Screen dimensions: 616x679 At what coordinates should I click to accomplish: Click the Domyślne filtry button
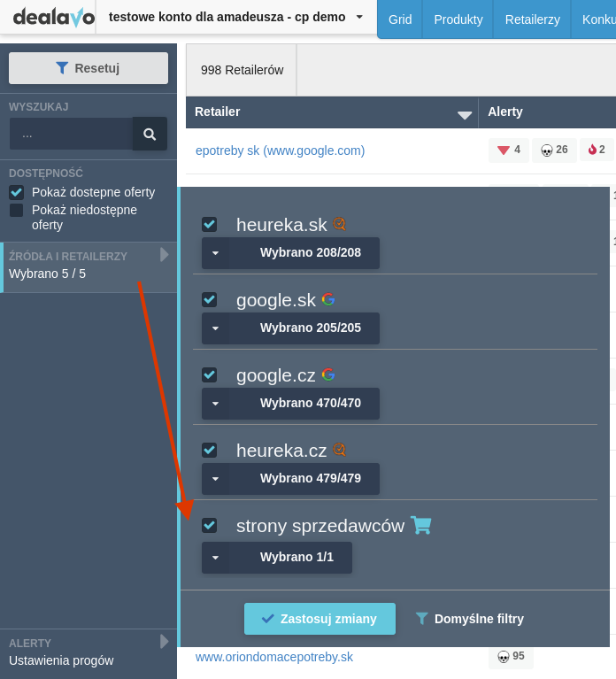coord(470,619)
